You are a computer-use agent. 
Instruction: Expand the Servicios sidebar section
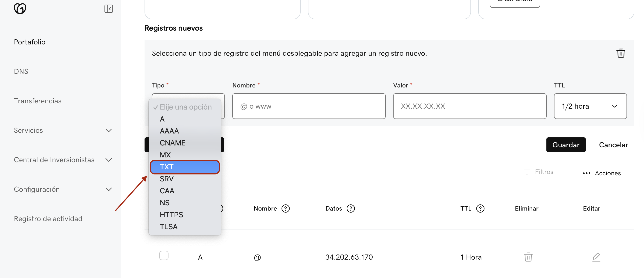[x=108, y=130]
